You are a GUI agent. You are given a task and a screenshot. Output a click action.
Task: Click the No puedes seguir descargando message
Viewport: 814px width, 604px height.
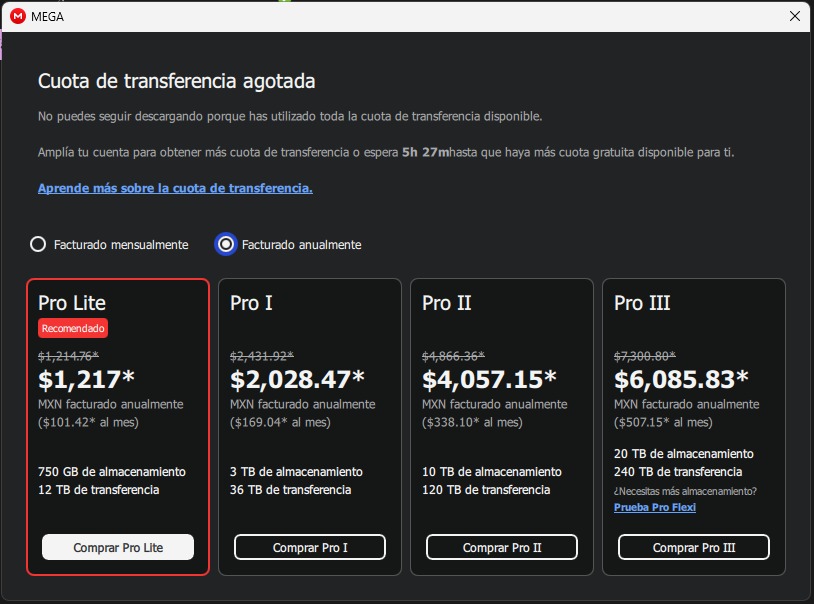pyautogui.click(x=290, y=116)
